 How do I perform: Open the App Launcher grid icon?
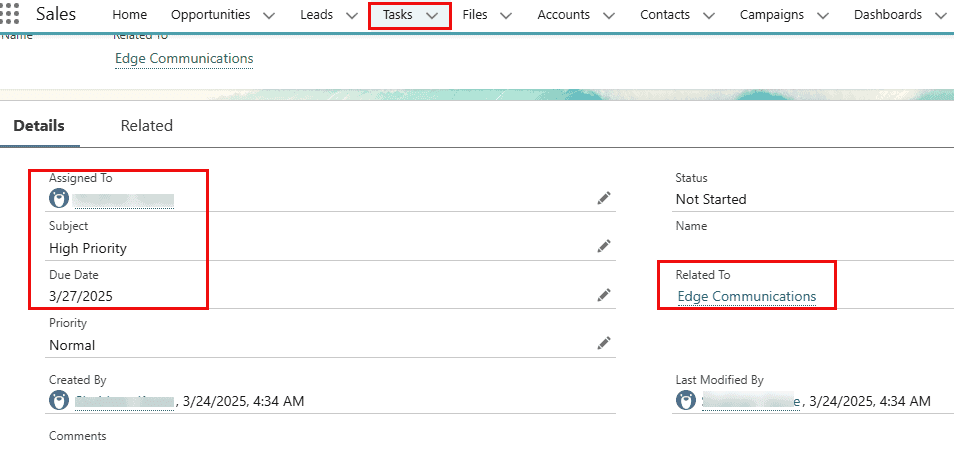(x=9, y=13)
